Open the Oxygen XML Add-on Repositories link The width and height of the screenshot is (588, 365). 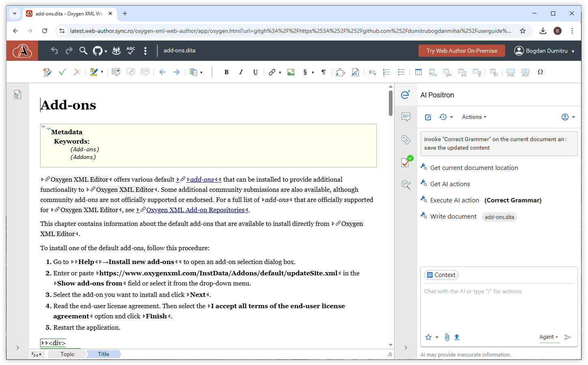pos(195,210)
